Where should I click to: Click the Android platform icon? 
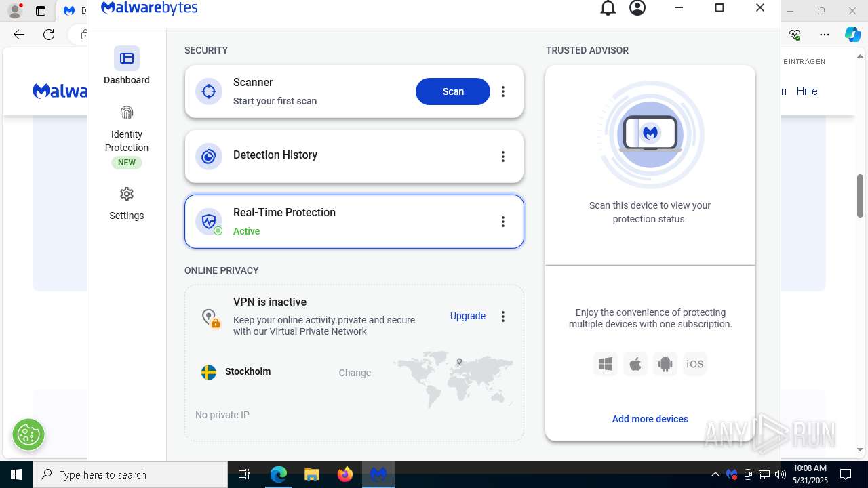(x=665, y=364)
